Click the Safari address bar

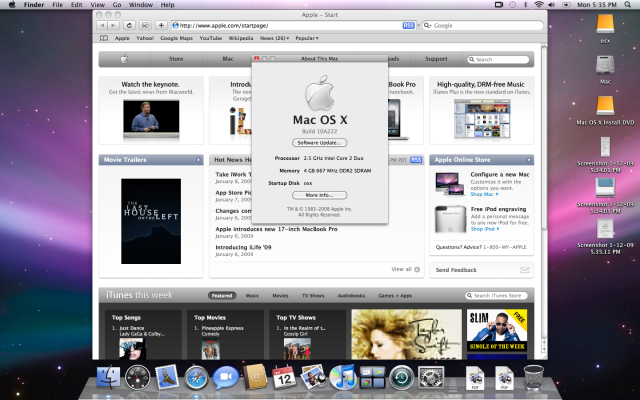point(293,25)
